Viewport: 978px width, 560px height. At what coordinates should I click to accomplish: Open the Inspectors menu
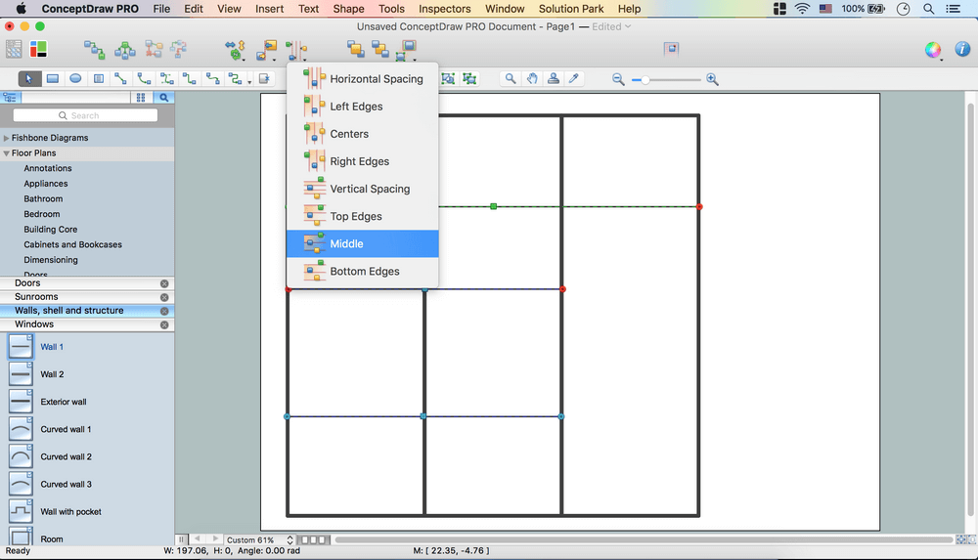(444, 9)
